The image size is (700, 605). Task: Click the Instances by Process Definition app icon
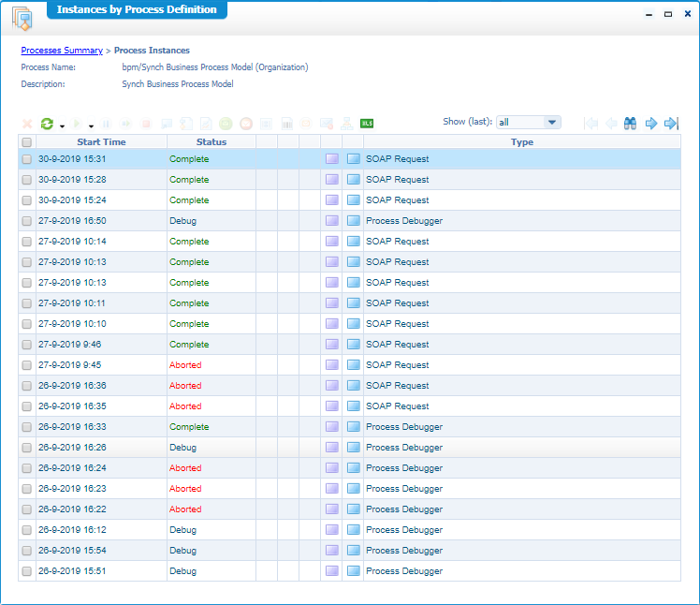(22, 19)
